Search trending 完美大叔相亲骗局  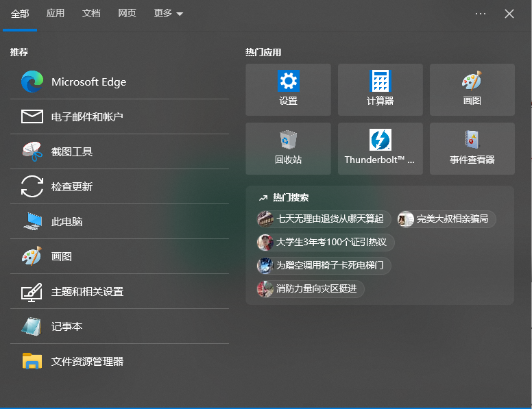coord(446,219)
